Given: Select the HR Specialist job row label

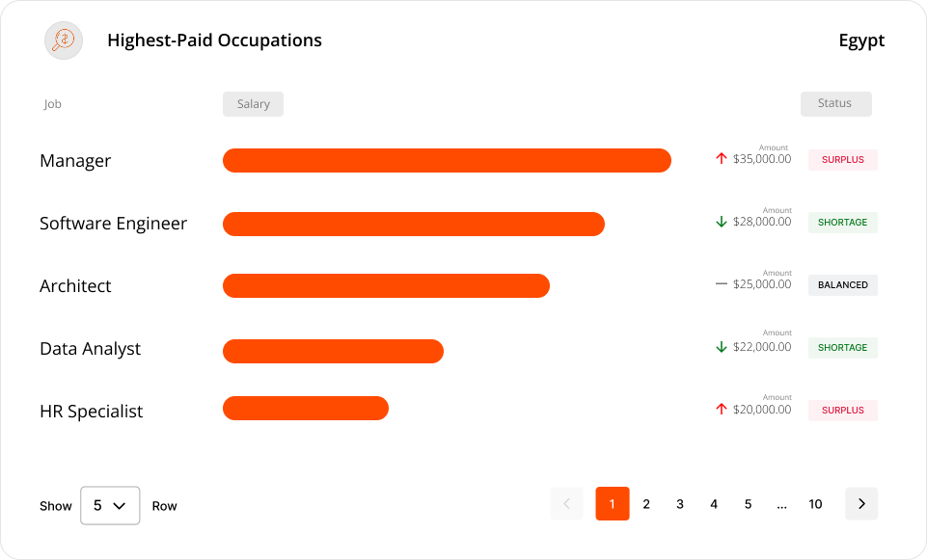Looking at the screenshot, I should [x=92, y=412].
